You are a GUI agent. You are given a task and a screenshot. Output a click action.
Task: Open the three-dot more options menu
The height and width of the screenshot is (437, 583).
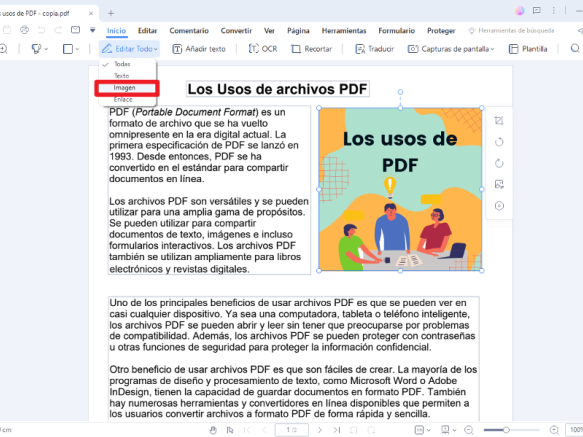click(x=554, y=10)
